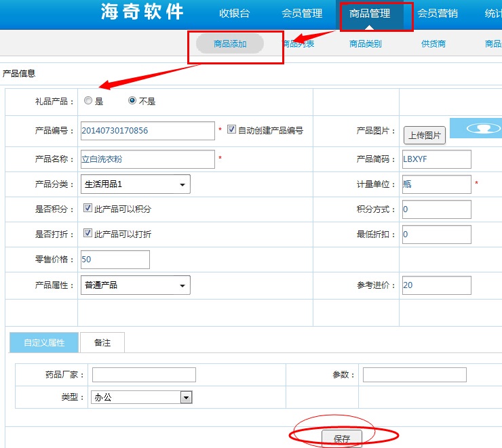Toggle the 此产品可以打折 checkbox
Viewport: 502px width, 448px height.
click(x=88, y=233)
